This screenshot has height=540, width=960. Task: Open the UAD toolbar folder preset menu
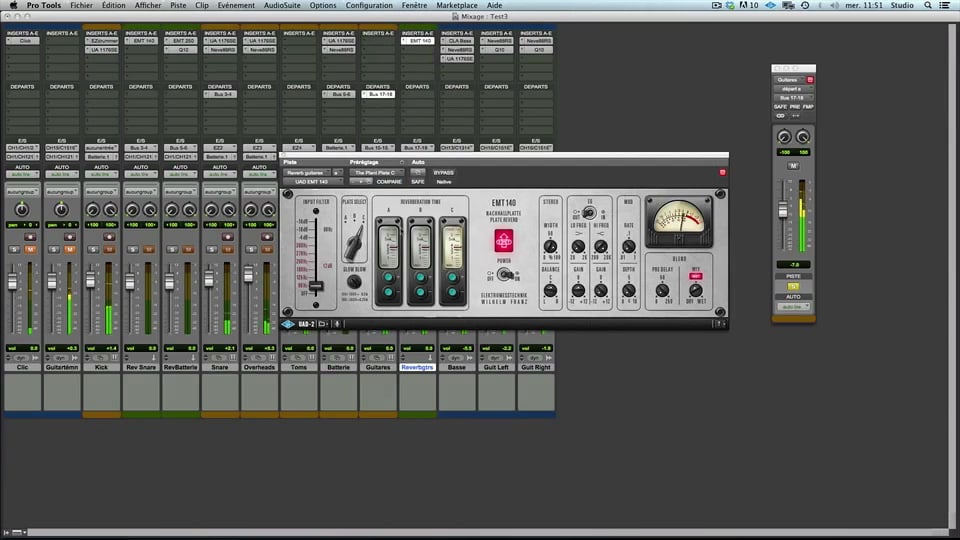(x=323, y=324)
